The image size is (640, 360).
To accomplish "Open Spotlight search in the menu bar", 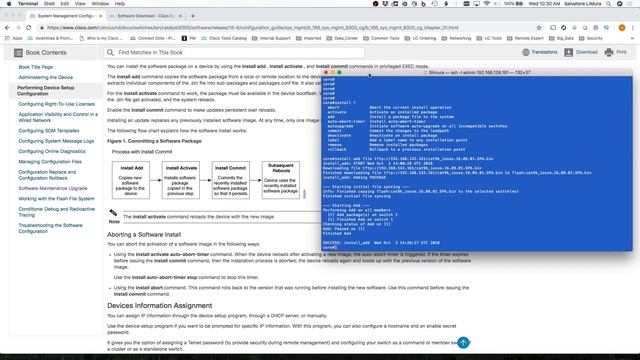I will click(608, 4).
